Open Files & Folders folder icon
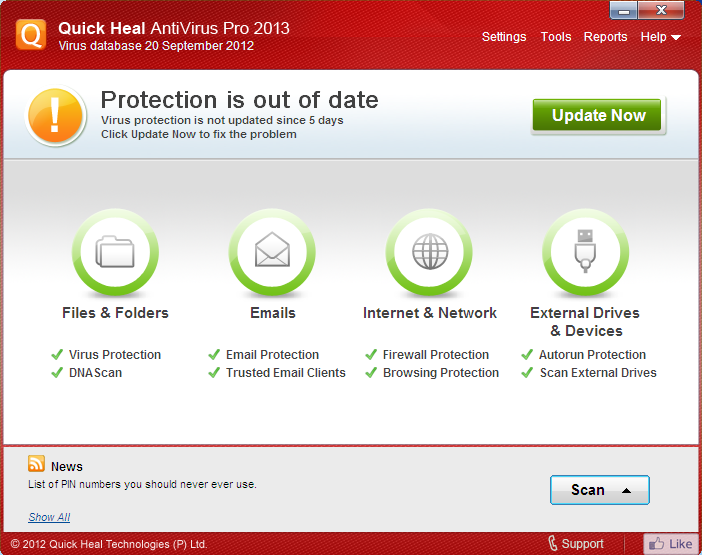This screenshot has width=702, height=555. [x=115, y=252]
